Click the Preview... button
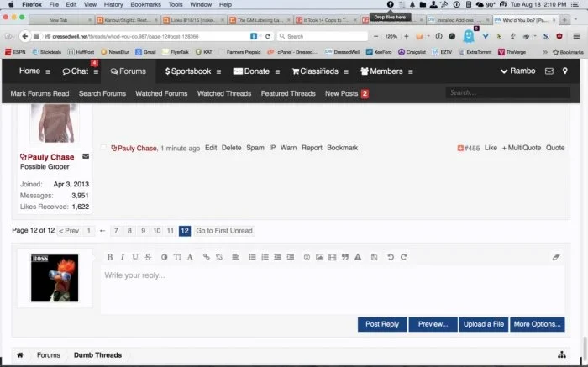Image resolution: width=588 pixels, height=367 pixels. point(433,324)
